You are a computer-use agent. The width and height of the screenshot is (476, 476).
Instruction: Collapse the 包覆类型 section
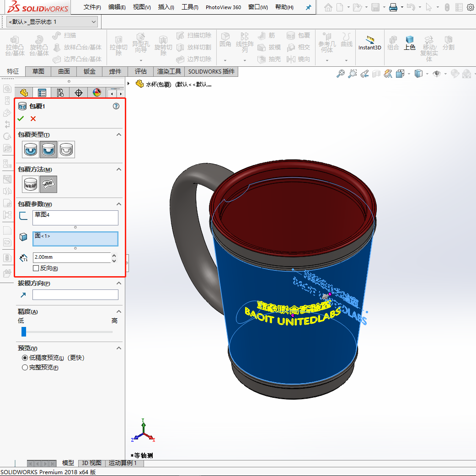click(x=119, y=134)
